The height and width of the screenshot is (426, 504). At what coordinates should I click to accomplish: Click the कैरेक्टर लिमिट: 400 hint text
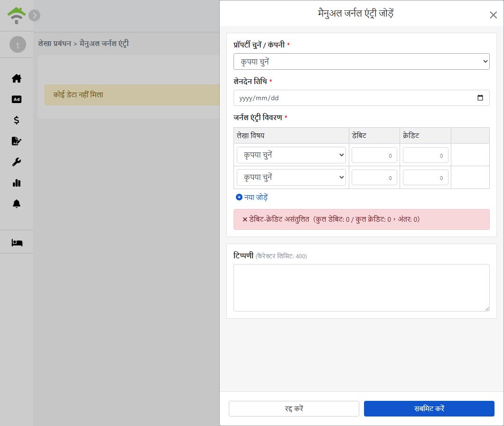coord(281,256)
